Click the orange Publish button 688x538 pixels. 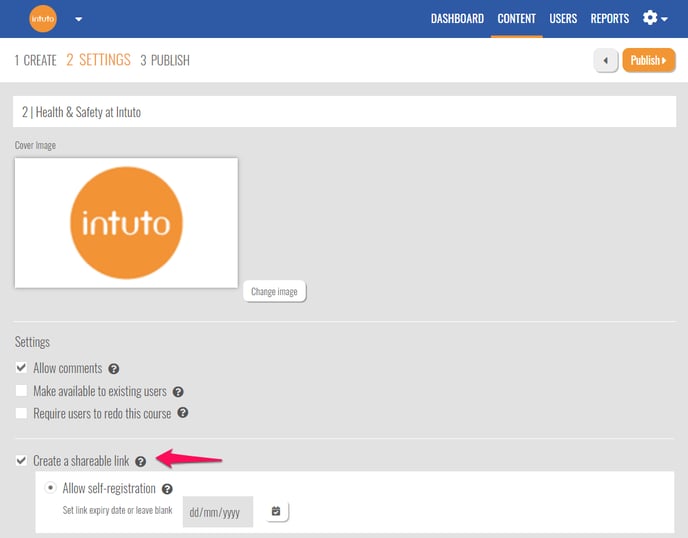(649, 60)
